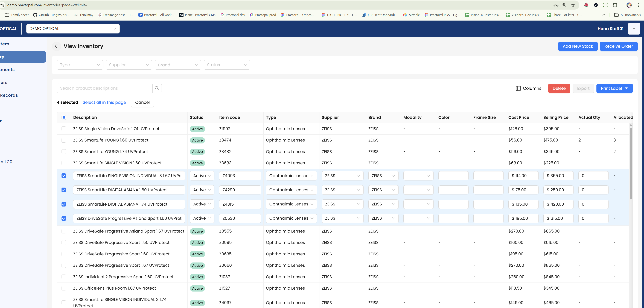
Task: Toggle the header select-all checkbox
Action: pyautogui.click(x=64, y=117)
